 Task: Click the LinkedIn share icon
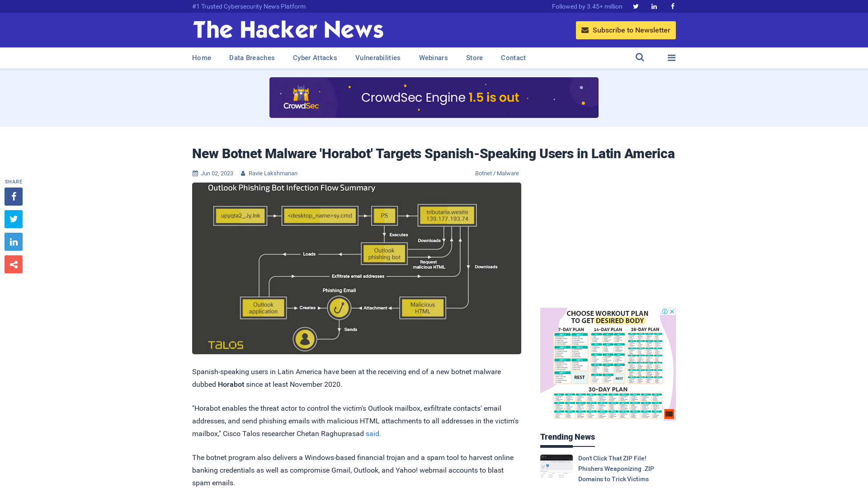point(13,242)
